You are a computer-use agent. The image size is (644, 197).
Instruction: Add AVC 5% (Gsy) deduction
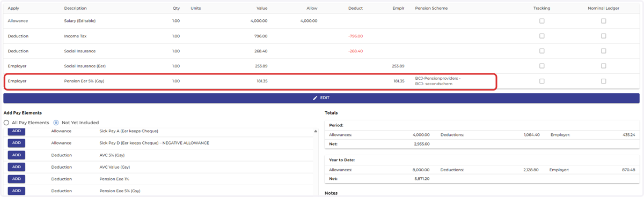click(x=17, y=155)
